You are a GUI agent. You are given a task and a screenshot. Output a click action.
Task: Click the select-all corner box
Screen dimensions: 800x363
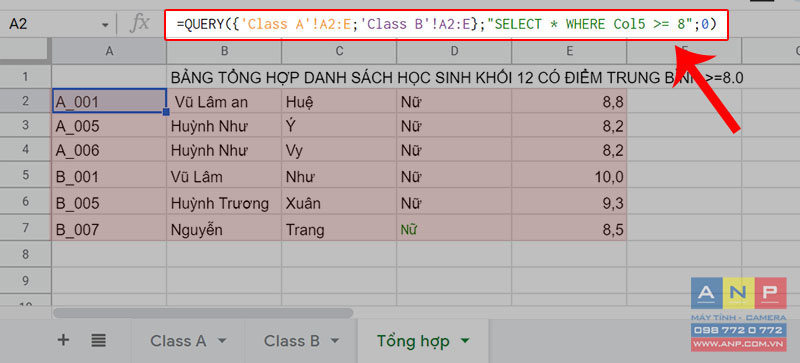coord(26,51)
